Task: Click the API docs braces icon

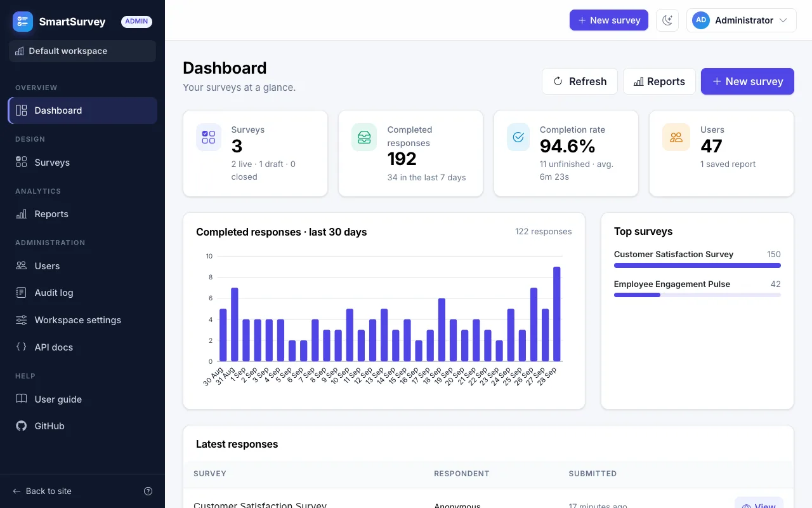Action: coord(22,347)
